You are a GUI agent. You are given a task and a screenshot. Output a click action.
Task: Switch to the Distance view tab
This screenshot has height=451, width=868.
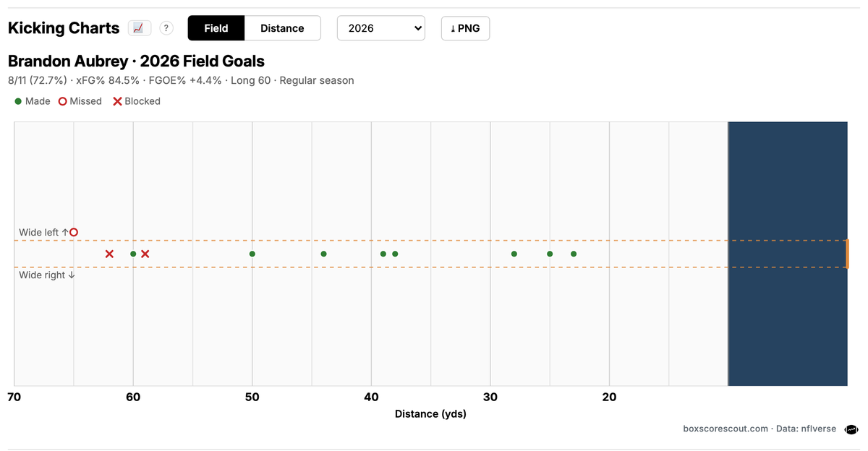click(282, 28)
